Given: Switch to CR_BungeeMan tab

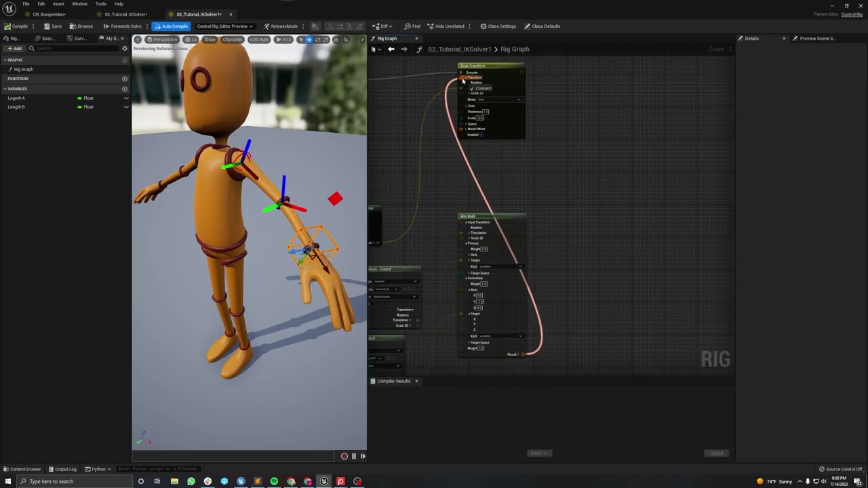Looking at the screenshot, I should [x=49, y=14].
